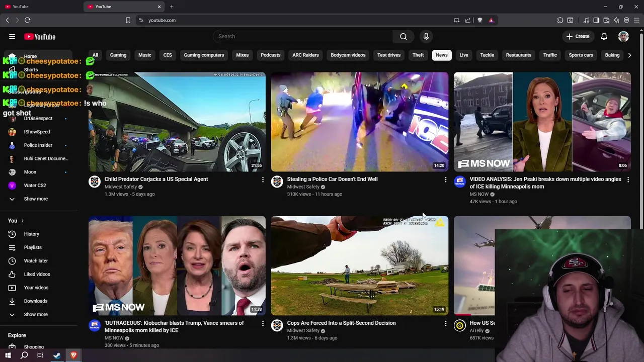Screen dimensions: 644x362
Task: Open the notifications bell
Action: click(604, 36)
